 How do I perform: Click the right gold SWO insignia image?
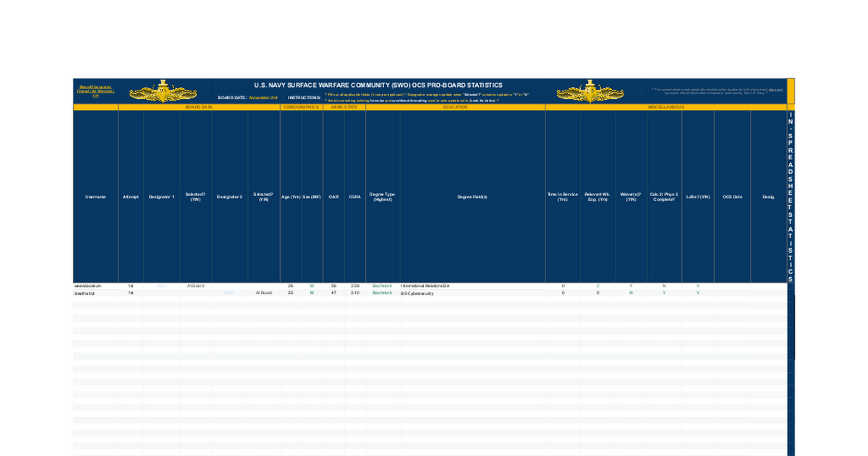[x=590, y=91]
